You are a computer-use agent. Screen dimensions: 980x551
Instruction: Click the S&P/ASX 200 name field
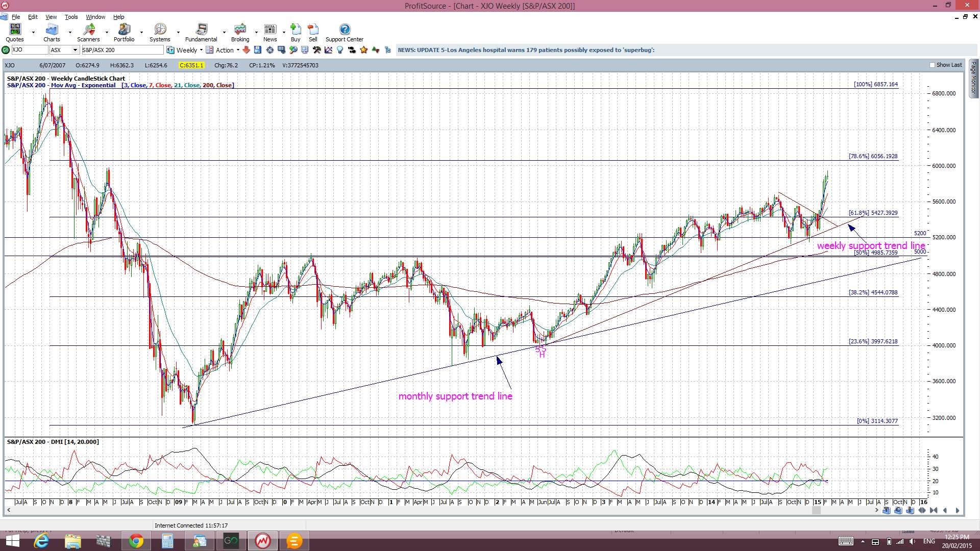click(122, 50)
